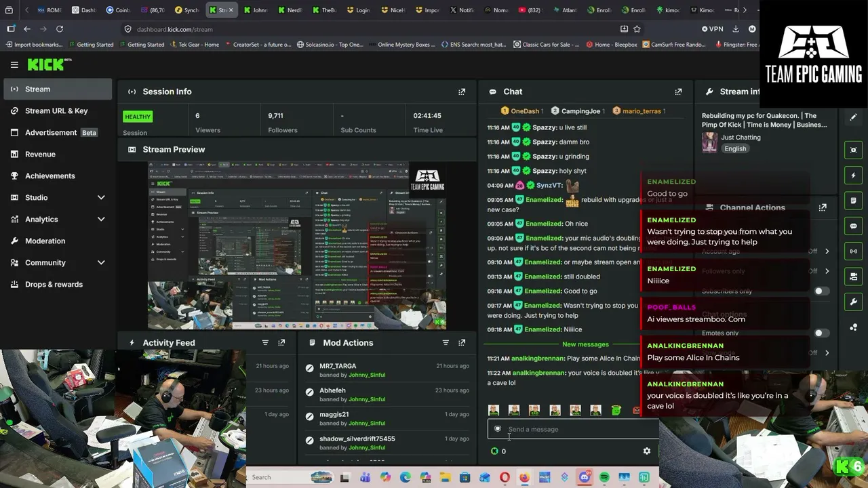Expand the Slow mode setting
The image size is (868, 488).
(x=827, y=353)
